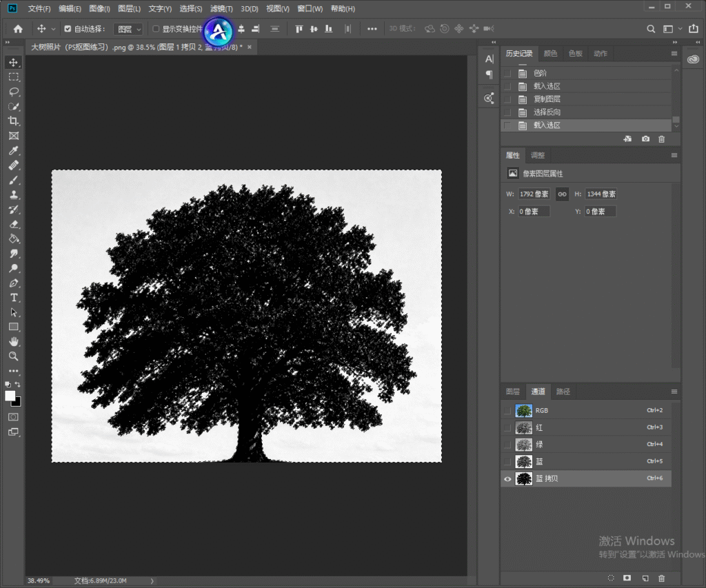706x588 pixels.
Task: Open Creative Cloud Libraries panel icon
Action: pyautogui.click(x=694, y=59)
